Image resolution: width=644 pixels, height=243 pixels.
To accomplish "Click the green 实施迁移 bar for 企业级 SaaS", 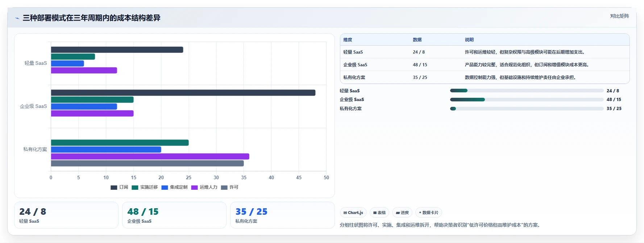I will [92, 100].
